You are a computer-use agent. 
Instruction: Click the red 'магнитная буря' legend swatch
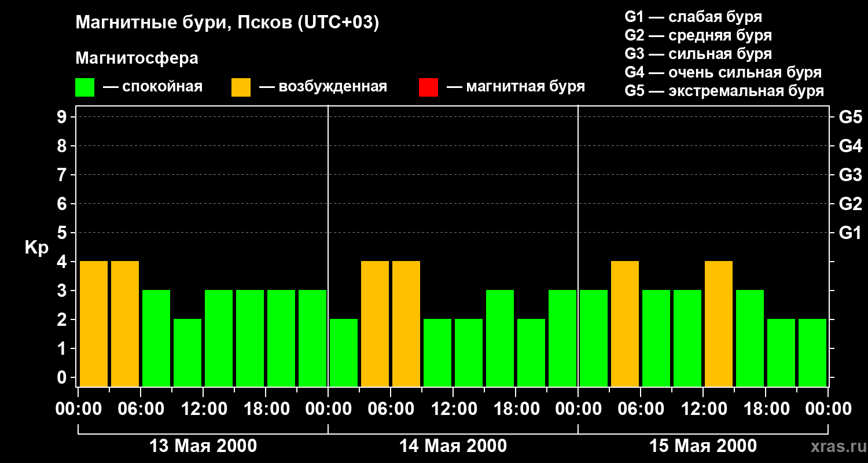[428, 87]
